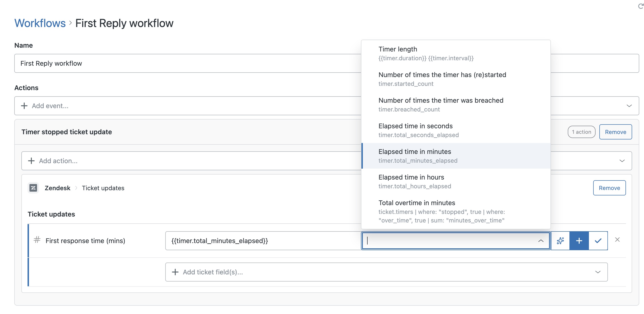Choose Number of times the timer has (re)started
This screenshot has height=314, width=644.
pyautogui.click(x=456, y=79)
